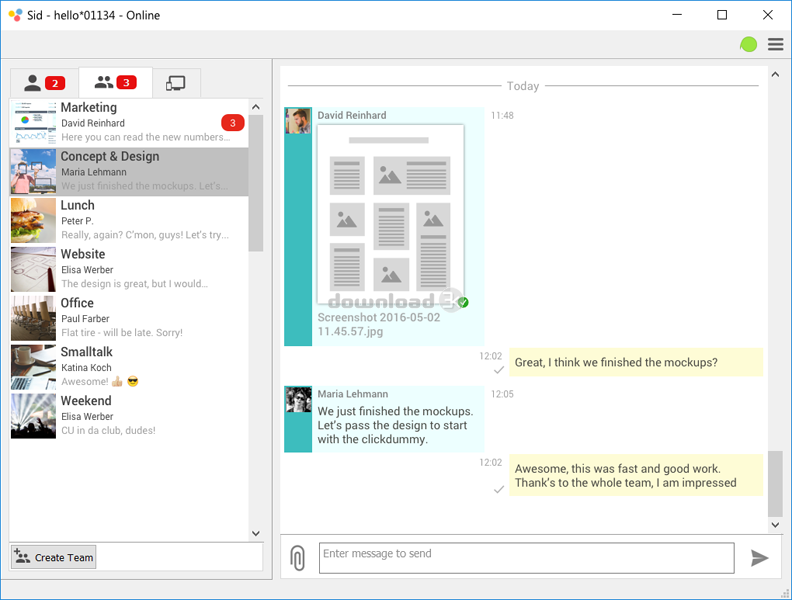Click the delivered checkmark beside the mockups question
The height and width of the screenshot is (600, 792).
click(x=499, y=370)
